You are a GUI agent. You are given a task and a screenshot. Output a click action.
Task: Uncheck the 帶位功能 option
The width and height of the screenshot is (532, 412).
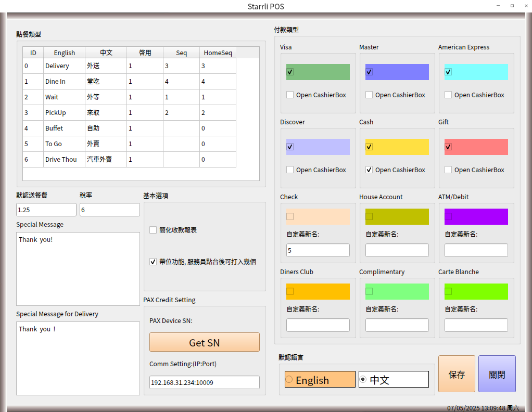click(x=153, y=262)
